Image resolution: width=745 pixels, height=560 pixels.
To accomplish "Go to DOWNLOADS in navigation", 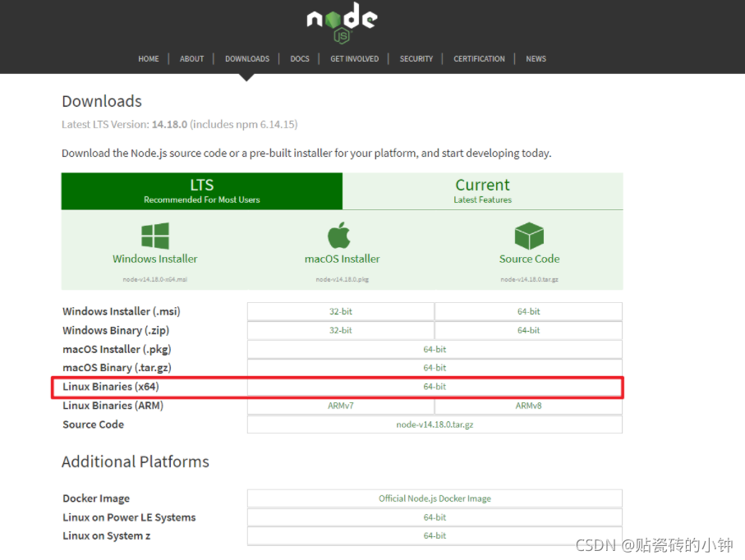I will pos(247,59).
